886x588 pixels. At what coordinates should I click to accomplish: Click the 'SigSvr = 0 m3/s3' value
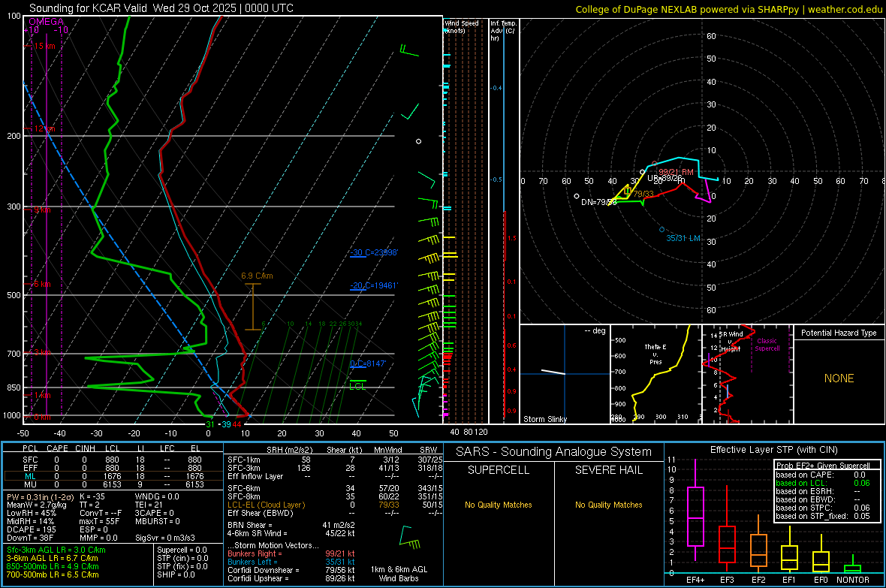[x=165, y=538]
